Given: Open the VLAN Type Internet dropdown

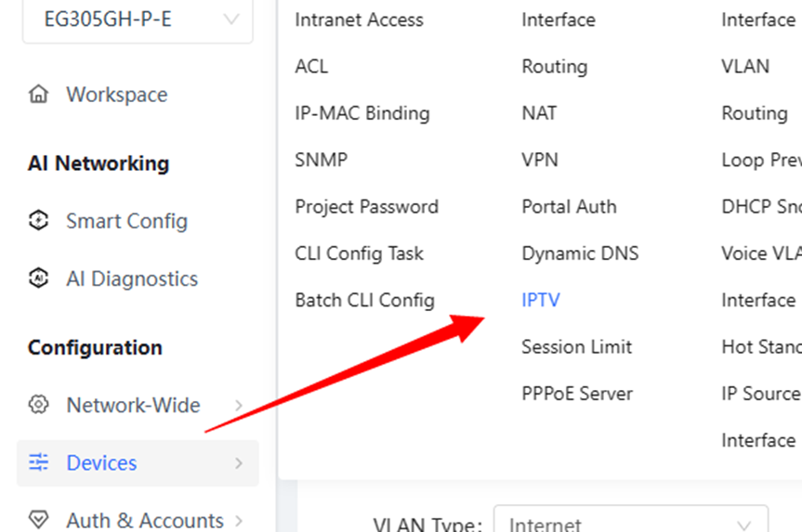Looking at the screenshot, I should coord(631,520).
